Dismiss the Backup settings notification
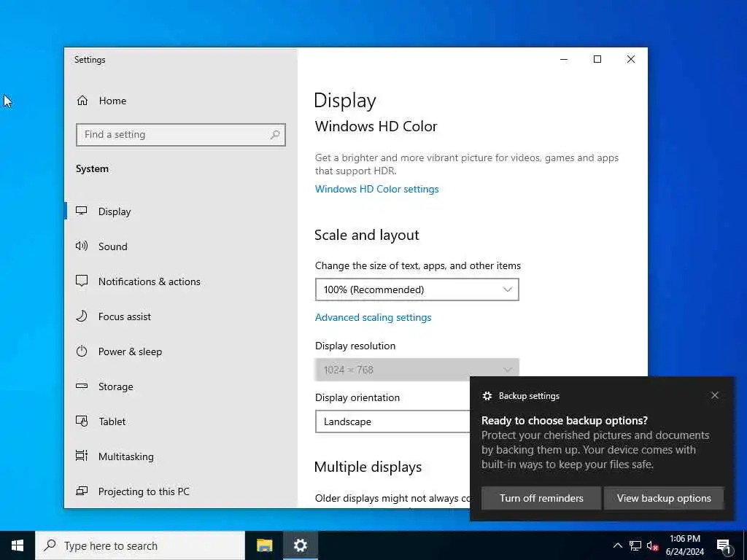 point(715,395)
